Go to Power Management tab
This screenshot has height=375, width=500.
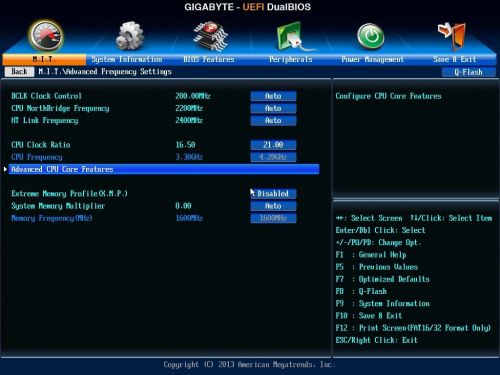point(373,59)
